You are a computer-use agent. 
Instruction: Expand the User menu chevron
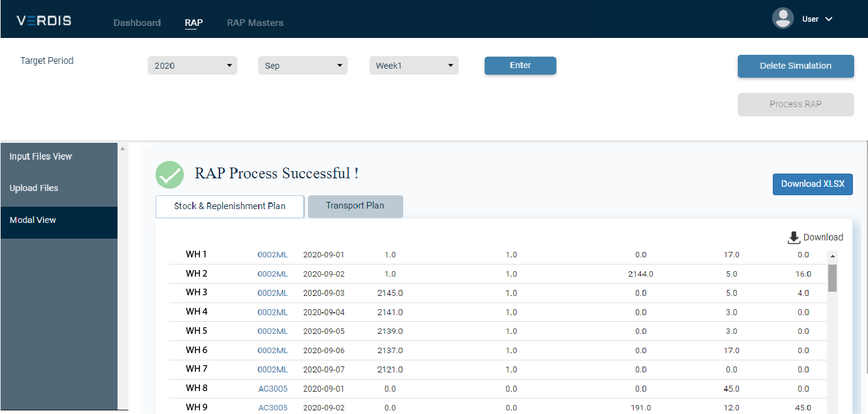(x=829, y=19)
